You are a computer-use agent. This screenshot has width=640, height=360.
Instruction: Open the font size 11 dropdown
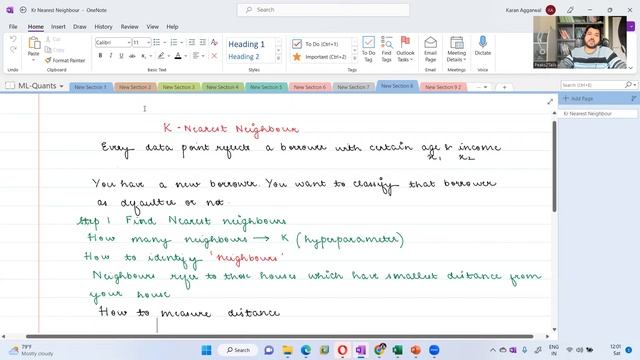click(x=149, y=42)
